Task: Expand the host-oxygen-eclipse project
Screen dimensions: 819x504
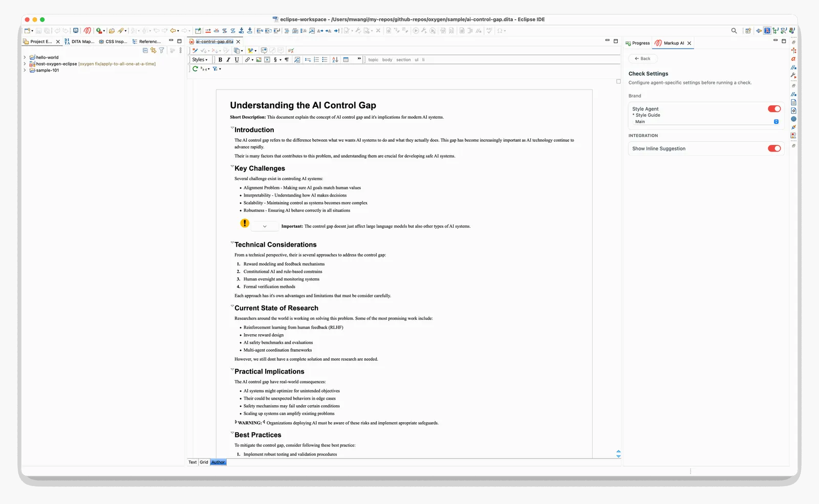Action: tap(25, 64)
